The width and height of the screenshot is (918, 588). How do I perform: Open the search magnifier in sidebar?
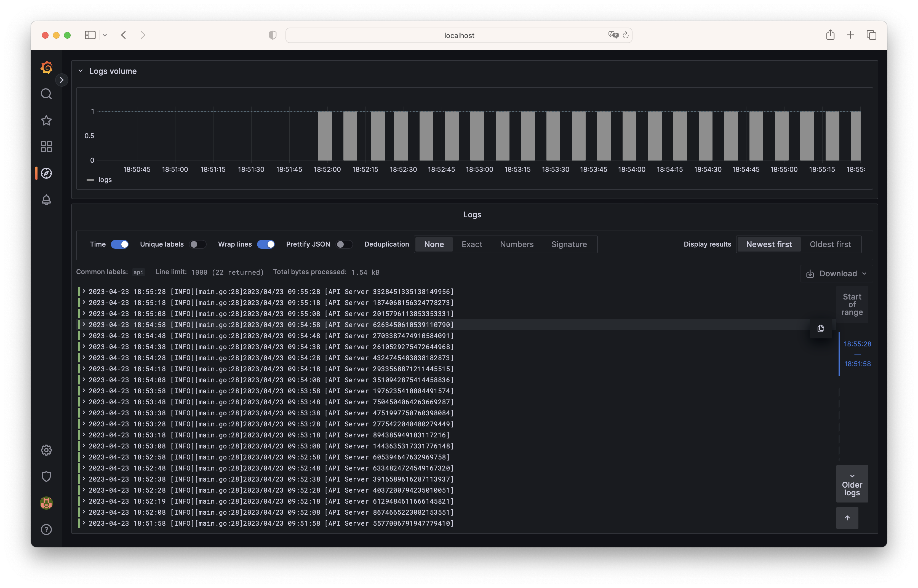[x=46, y=94]
